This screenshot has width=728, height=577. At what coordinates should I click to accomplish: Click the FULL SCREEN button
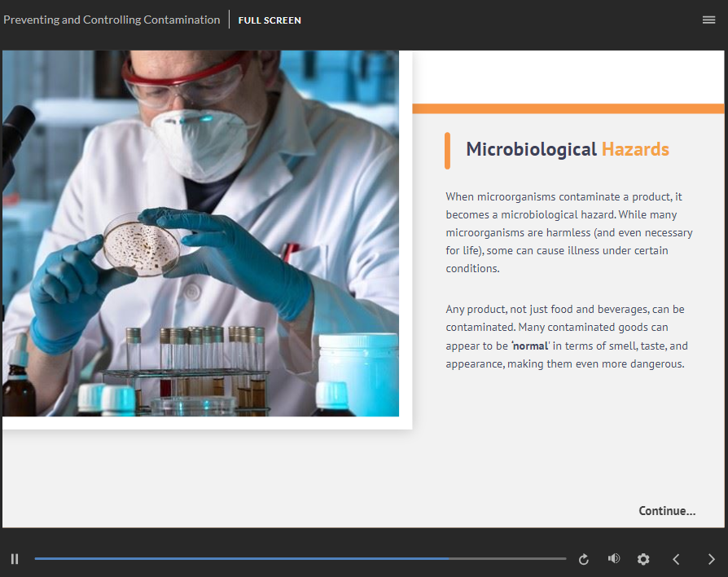270,20
